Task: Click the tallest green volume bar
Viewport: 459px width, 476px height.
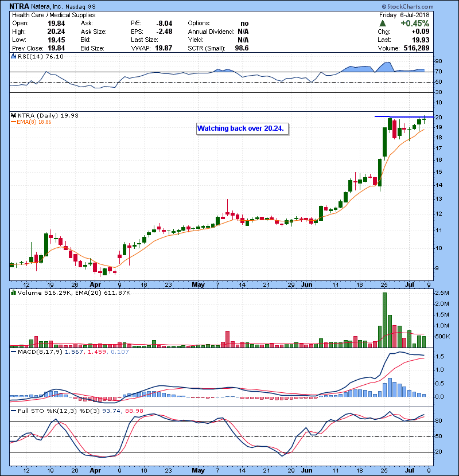Action: (x=384, y=320)
